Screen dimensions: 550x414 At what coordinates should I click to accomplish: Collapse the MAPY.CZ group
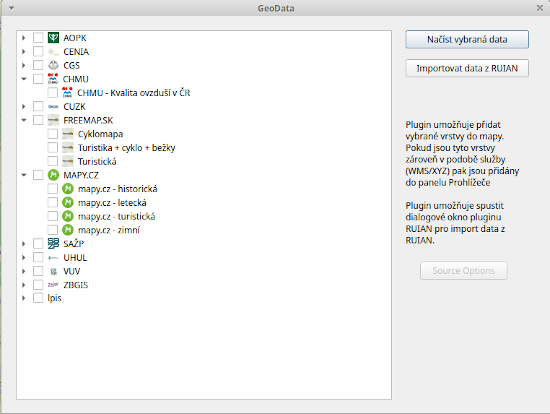point(24,175)
